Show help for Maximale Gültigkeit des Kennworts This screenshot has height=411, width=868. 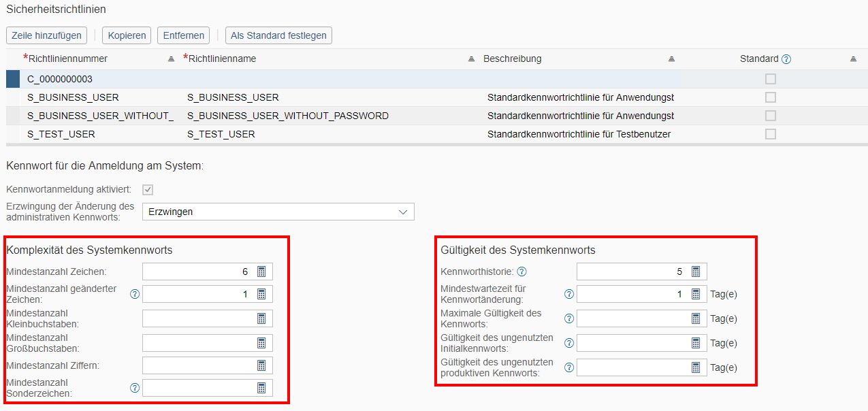569,318
